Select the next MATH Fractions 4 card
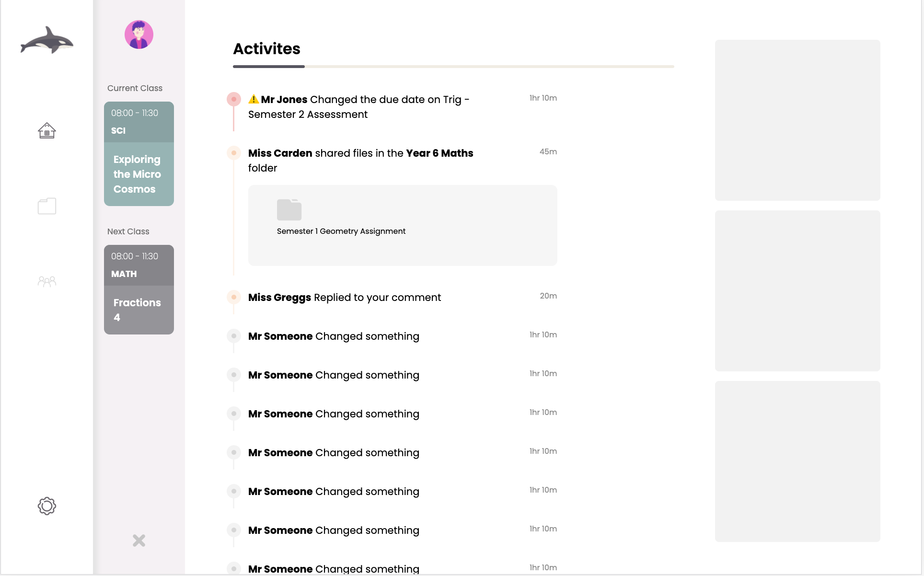The image size is (924, 576). click(139, 289)
